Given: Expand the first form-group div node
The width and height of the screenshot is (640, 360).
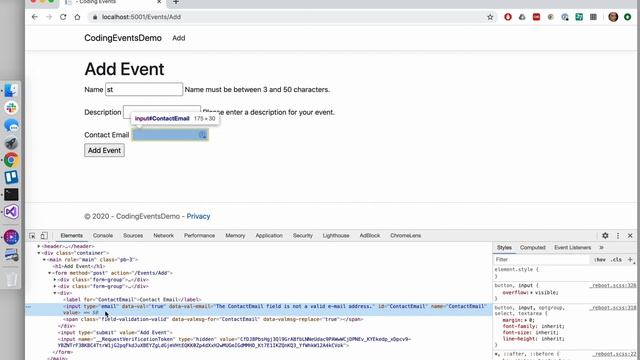Looking at the screenshot, I should (x=55, y=280).
